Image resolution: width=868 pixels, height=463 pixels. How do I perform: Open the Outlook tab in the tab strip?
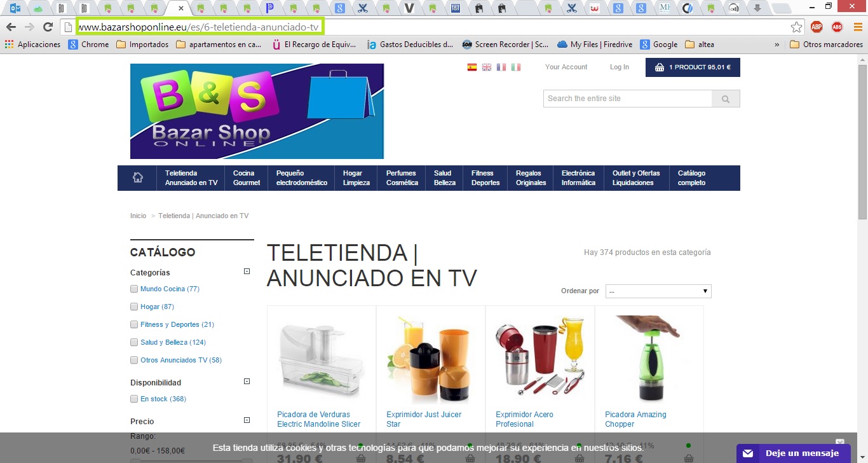click(x=16, y=8)
